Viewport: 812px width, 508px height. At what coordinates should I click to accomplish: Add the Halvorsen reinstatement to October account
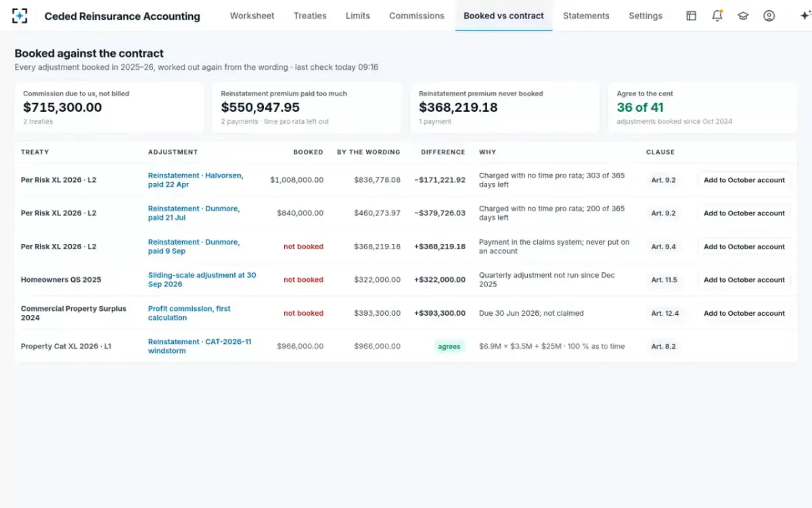click(x=744, y=180)
